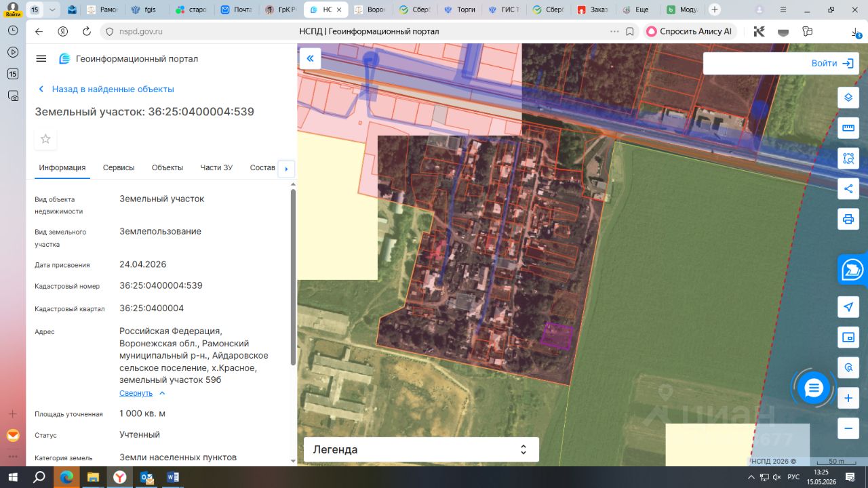Collapse the side panel with double chevron
Viewport: 868px width, 488px height.
pos(310,58)
